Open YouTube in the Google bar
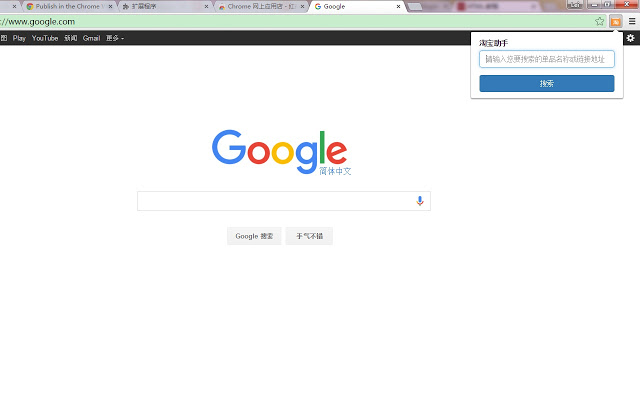This screenshot has width=640, height=400. 45,38
